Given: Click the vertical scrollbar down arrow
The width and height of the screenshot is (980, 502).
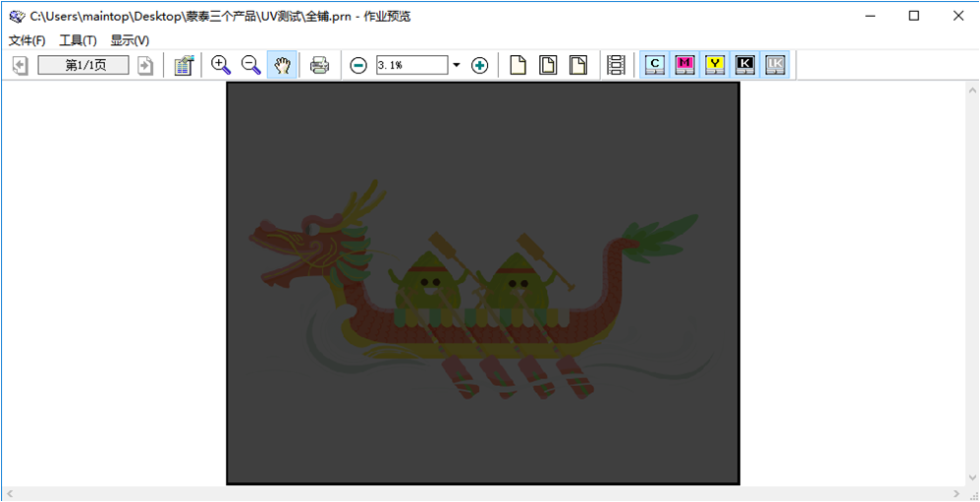Looking at the screenshot, I should (972, 478).
